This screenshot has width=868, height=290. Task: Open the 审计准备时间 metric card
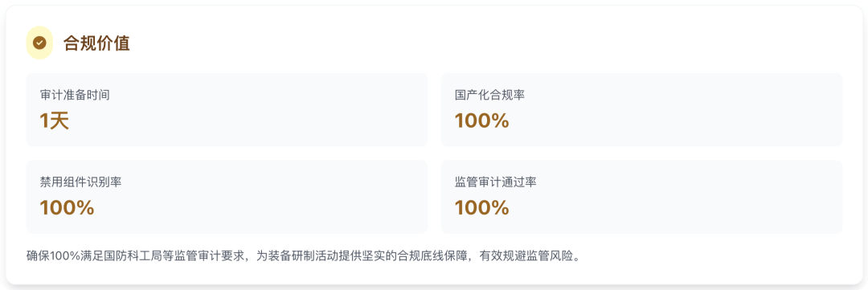click(227, 109)
